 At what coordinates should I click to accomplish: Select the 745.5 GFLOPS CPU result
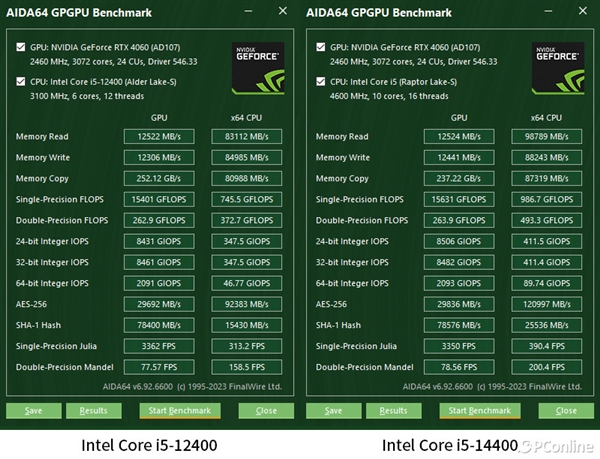[247, 199]
